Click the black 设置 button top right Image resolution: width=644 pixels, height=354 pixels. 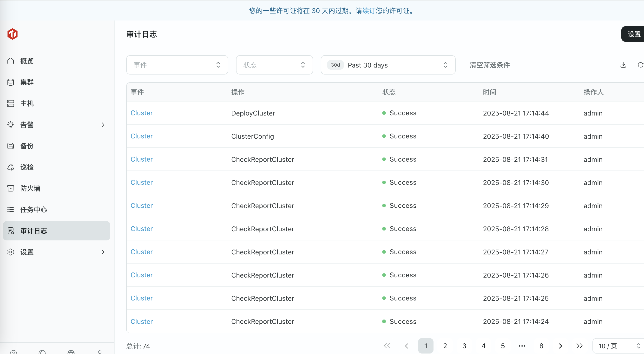point(633,34)
